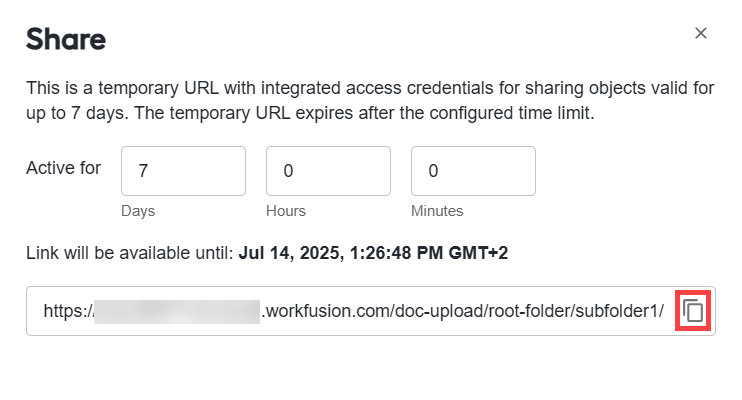Viewport: 742px width, 400px height.
Task: Focus the Days input showing 7
Action: [183, 171]
